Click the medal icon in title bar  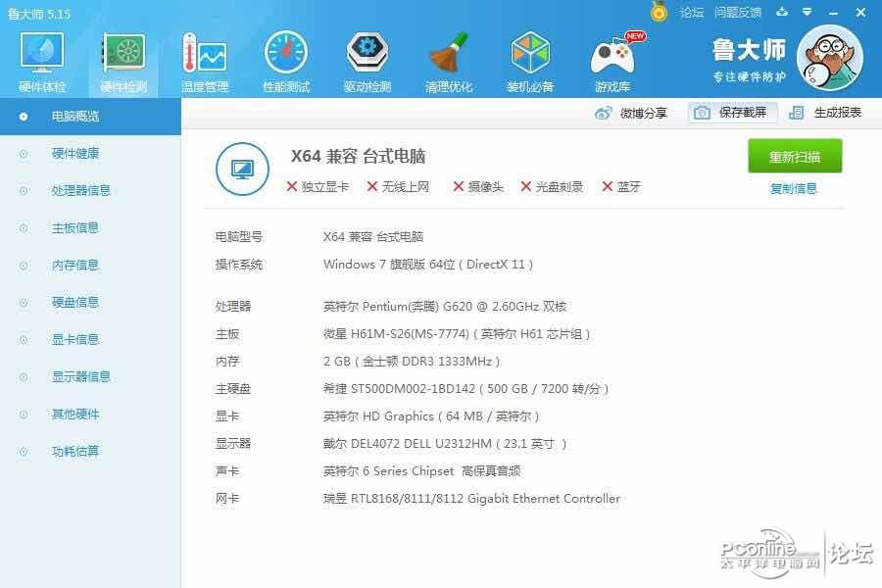(x=659, y=11)
